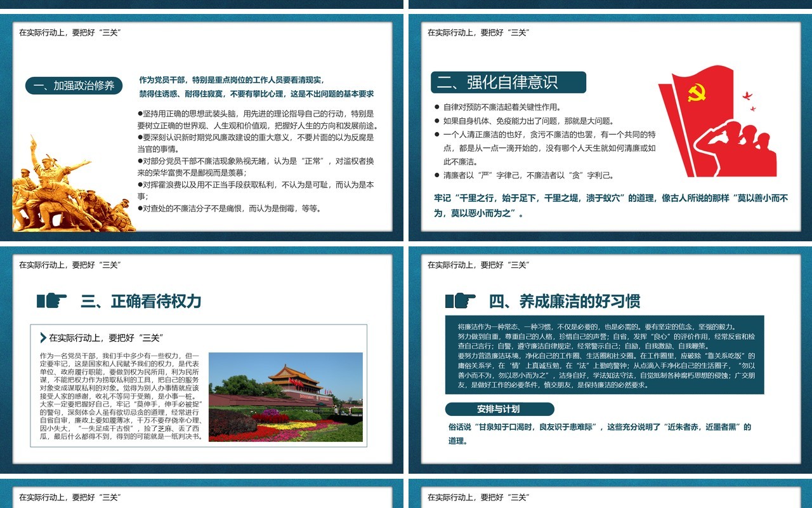Click the 在实际行动上，要把好"三关" header on the 一、加强政治修养 slide
Image resolution: width=812 pixels, height=508 pixels.
pyautogui.click(x=70, y=32)
